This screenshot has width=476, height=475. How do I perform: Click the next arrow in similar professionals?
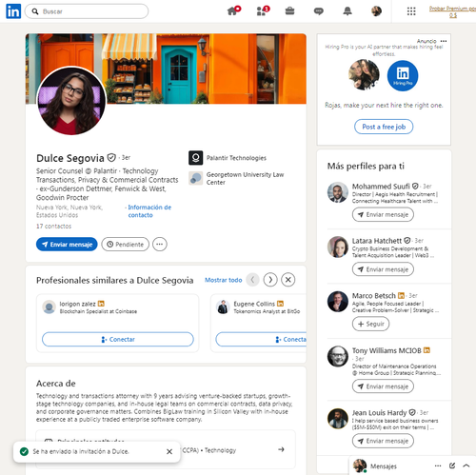tap(270, 280)
